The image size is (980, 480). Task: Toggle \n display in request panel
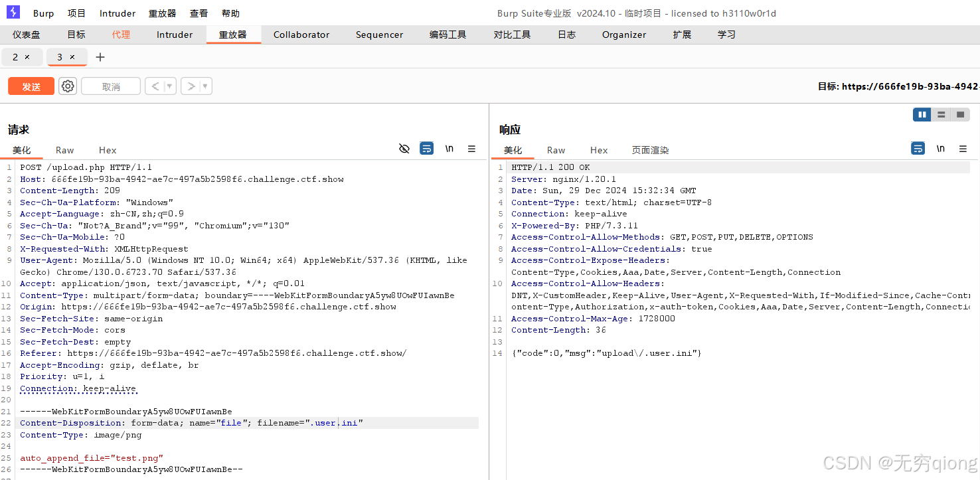449,149
